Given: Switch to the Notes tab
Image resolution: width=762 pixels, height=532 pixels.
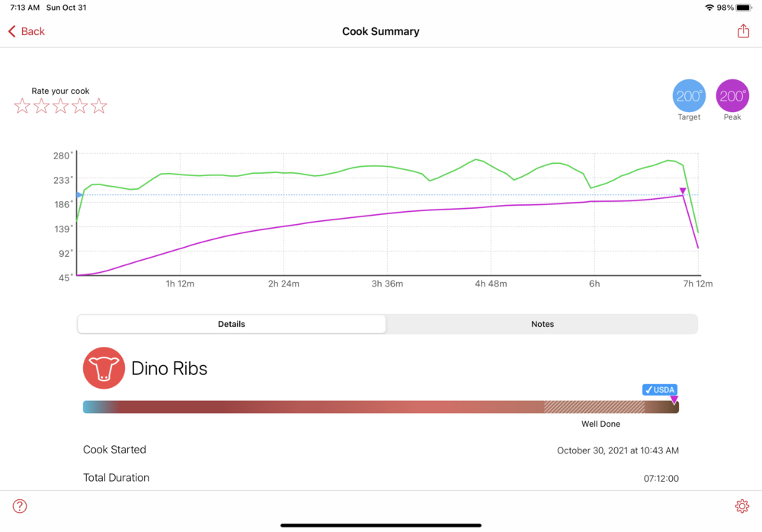Looking at the screenshot, I should [542, 324].
